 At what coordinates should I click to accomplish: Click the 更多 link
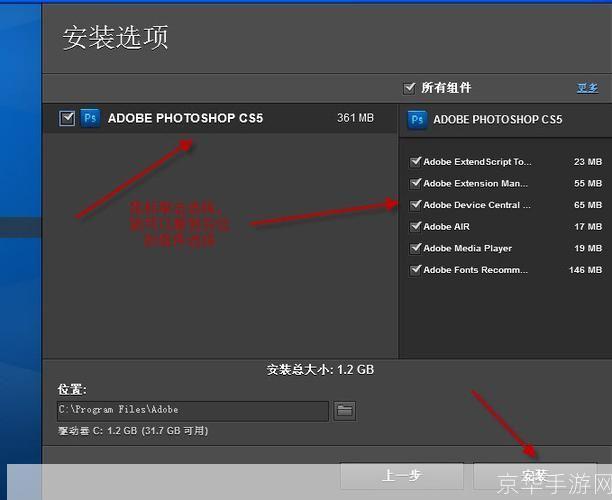tap(587, 88)
